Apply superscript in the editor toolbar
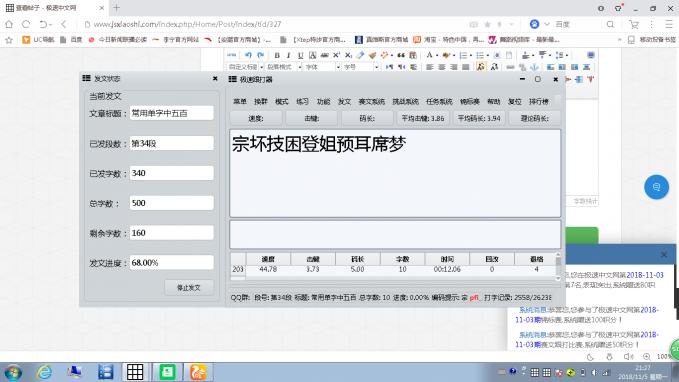 pos(336,55)
